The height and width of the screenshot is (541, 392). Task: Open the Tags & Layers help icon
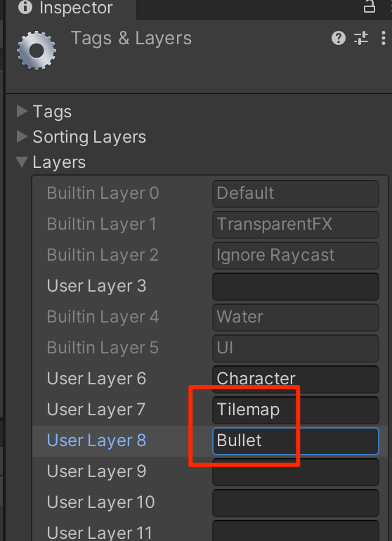[x=339, y=38]
